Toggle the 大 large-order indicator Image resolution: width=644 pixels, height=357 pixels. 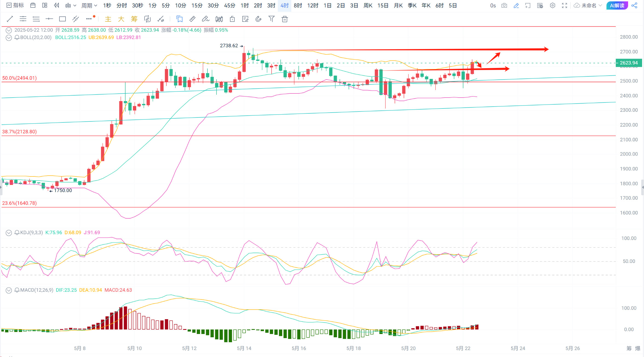tap(121, 19)
